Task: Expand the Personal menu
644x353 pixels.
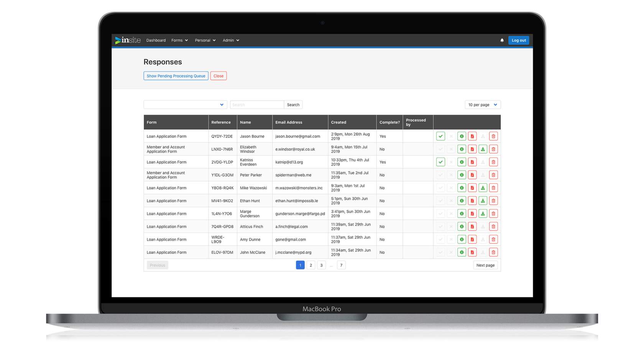Action: (205, 40)
